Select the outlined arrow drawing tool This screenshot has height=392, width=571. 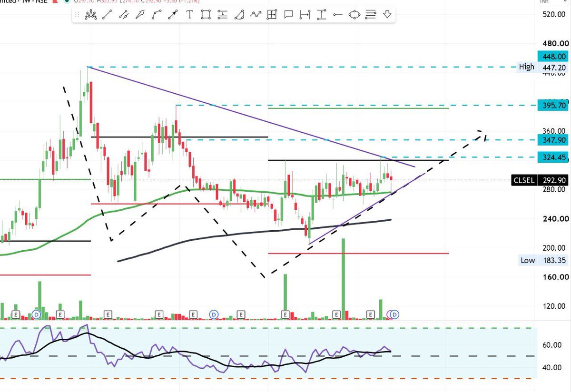point(140,15)
